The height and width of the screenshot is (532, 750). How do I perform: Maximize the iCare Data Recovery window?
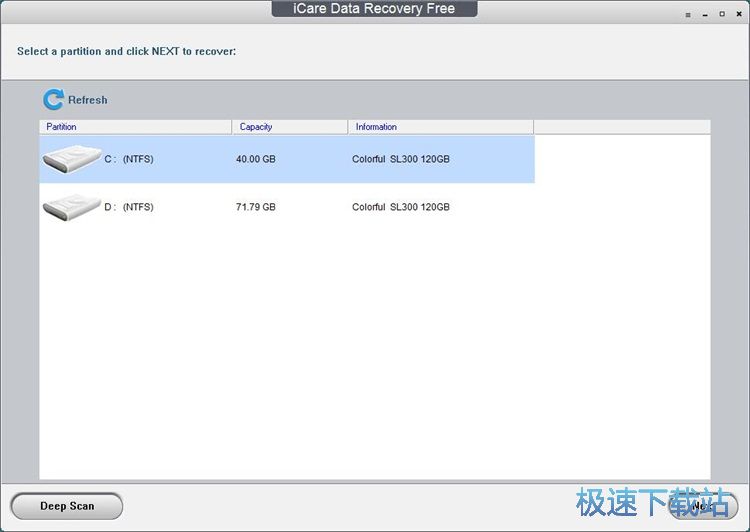(722, 14)
